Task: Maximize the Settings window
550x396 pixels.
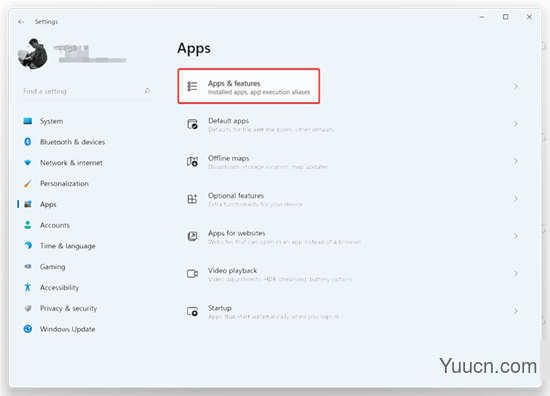Action: (505, 17)
